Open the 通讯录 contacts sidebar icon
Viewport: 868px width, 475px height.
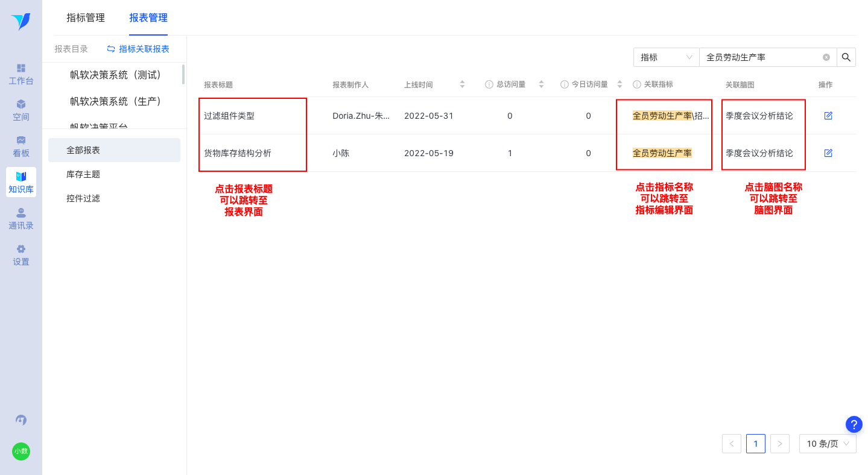[21, 219]
